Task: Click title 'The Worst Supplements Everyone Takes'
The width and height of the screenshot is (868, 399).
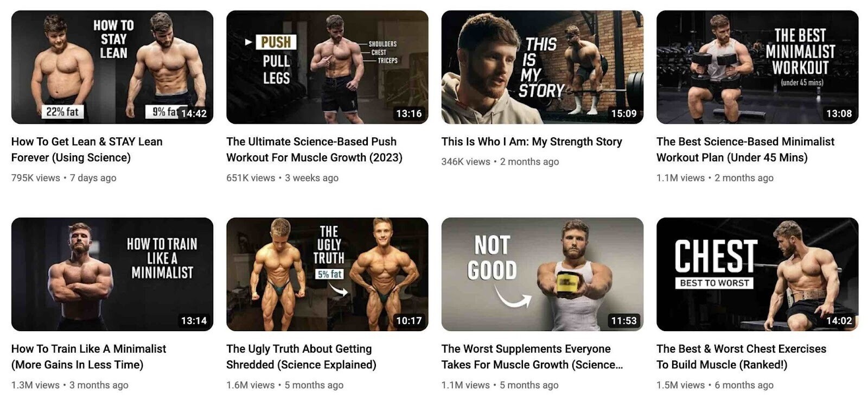Action: tap(532, 357)
